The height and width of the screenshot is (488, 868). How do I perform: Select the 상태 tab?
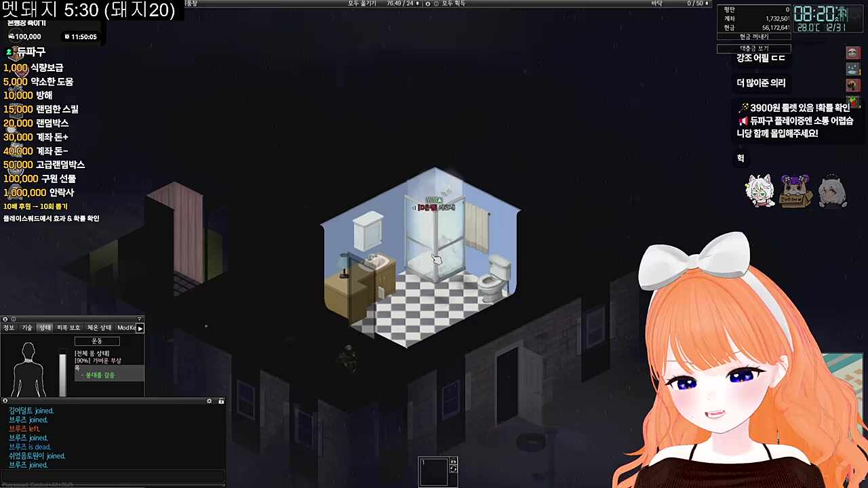coord(45,328)
